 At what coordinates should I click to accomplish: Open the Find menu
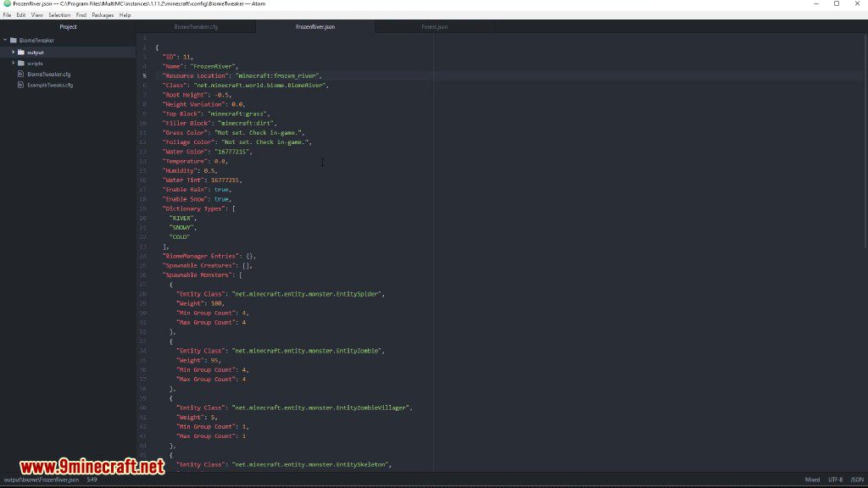coord(81,15)
